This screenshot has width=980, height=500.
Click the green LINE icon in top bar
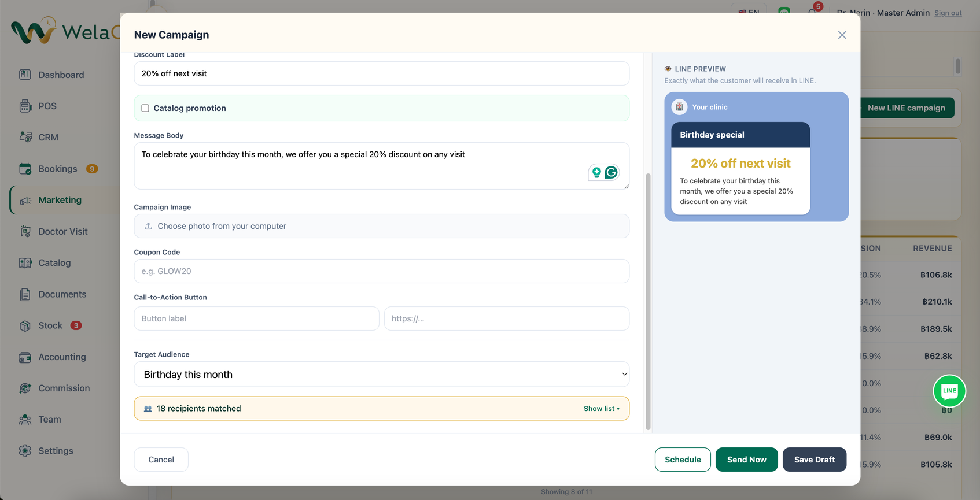pos(784,12)
